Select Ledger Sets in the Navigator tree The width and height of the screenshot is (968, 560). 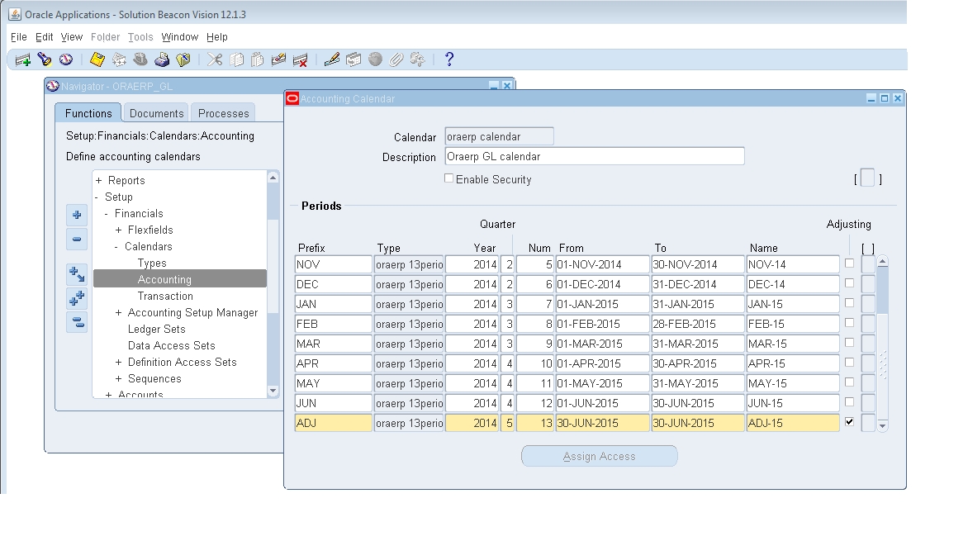(157, 329)
